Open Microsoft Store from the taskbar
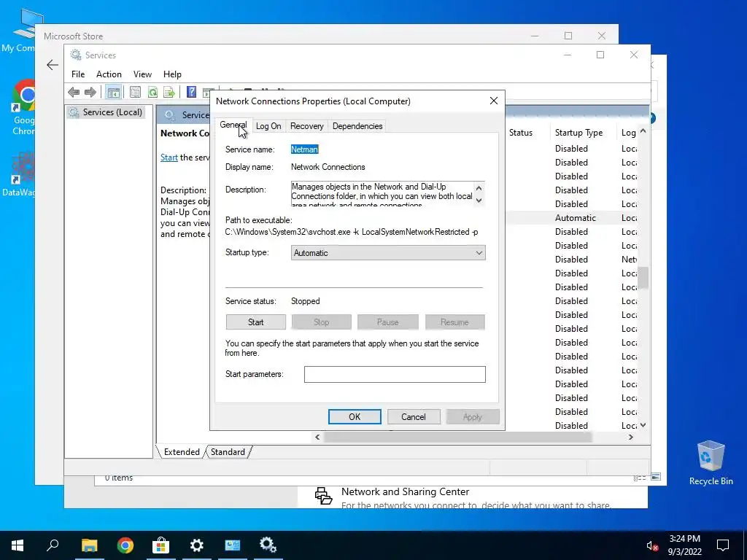 pos(161,545)
